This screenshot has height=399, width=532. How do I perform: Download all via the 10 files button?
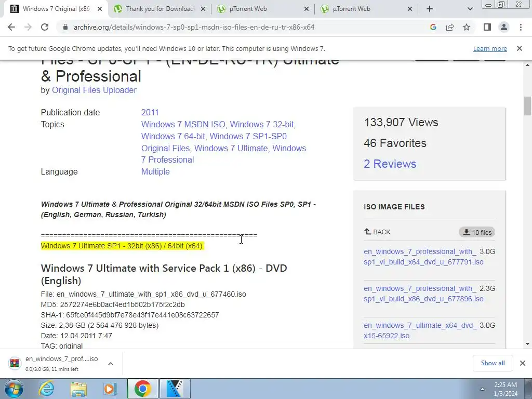click(477, 232)
